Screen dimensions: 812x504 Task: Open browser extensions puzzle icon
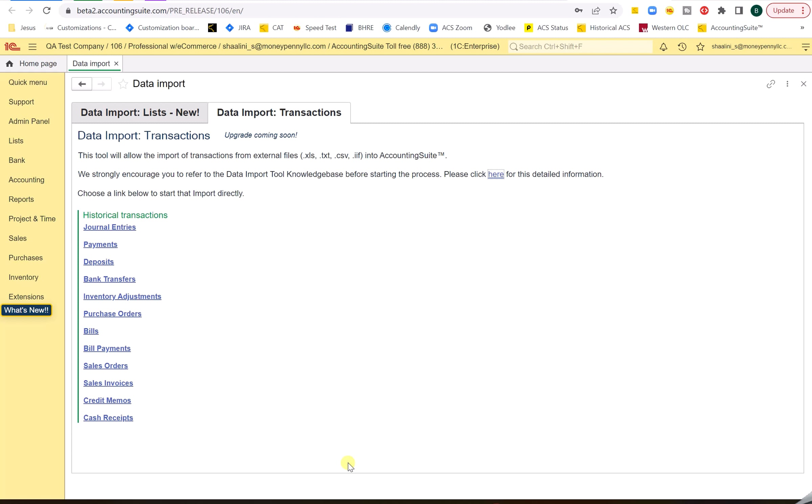pos(721,10)
